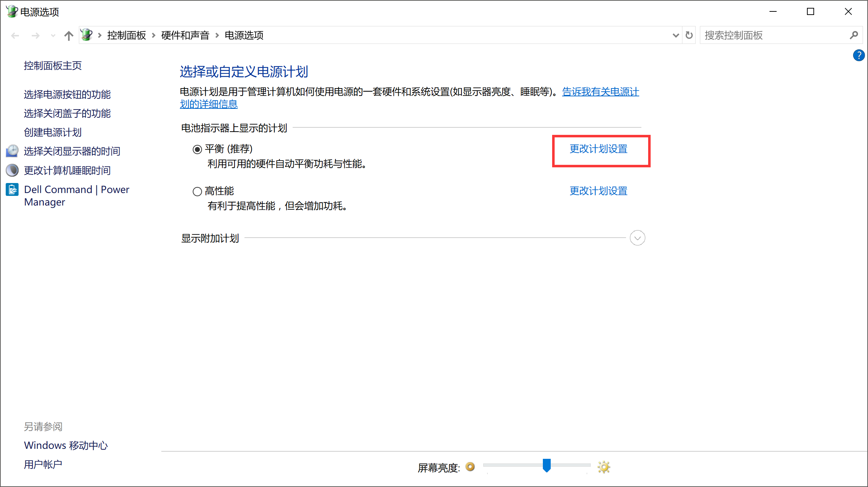This screenshot has height=487, width=868.
Task: Click the up arrow navigation icon
Action: click(x=69, y=35)
